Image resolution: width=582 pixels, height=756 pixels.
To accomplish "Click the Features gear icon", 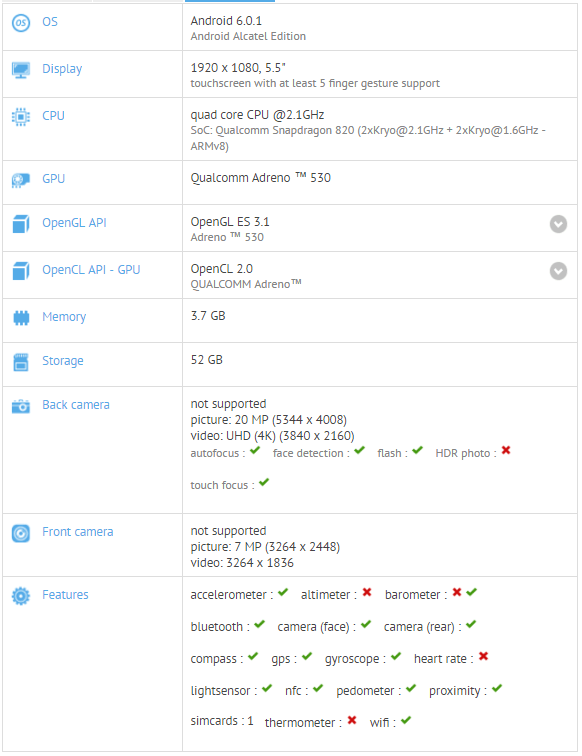I will pos(21,596).
